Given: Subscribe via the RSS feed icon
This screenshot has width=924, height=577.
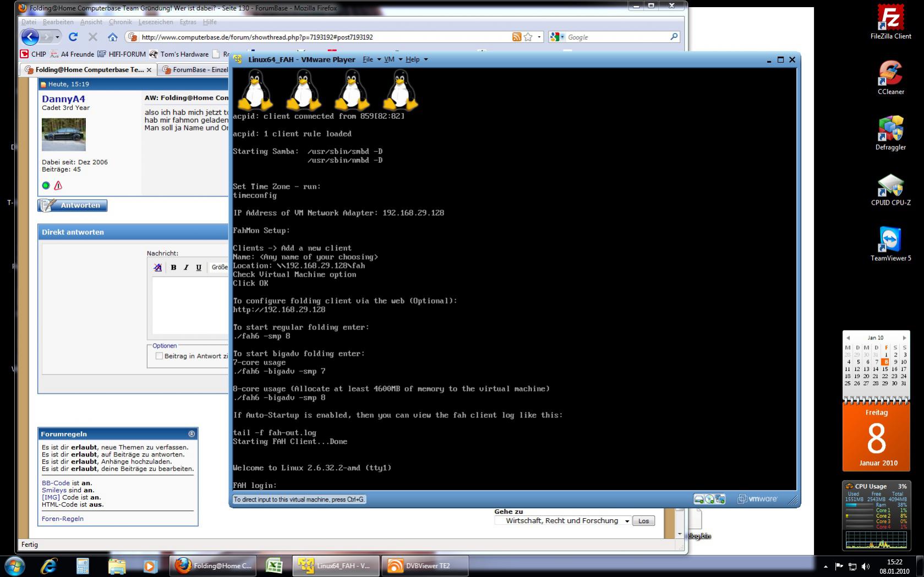Looking at the screenshot, I should click(x=517, y=37).
